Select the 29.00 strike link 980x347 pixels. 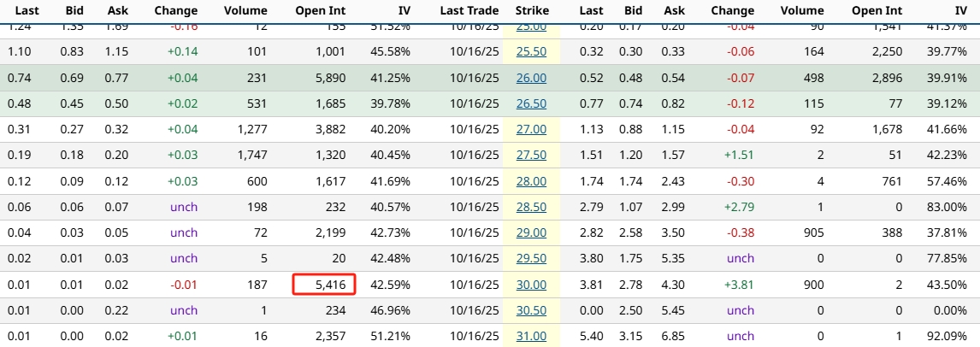pos(531,232)
